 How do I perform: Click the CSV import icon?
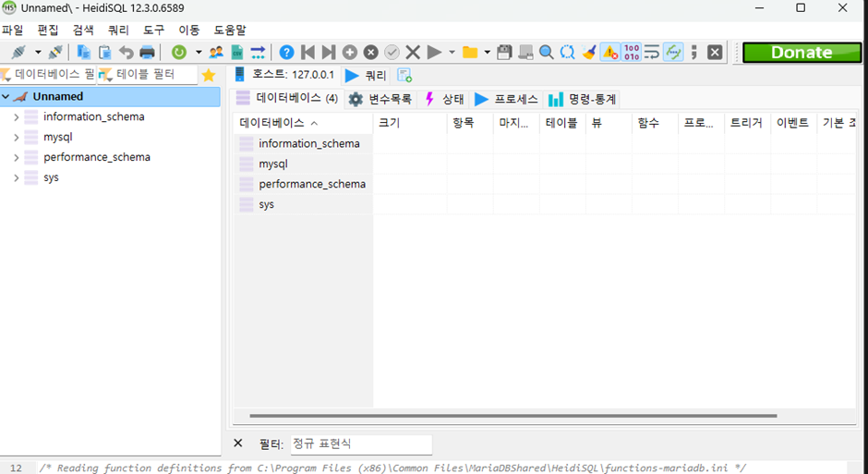(237, 52)
